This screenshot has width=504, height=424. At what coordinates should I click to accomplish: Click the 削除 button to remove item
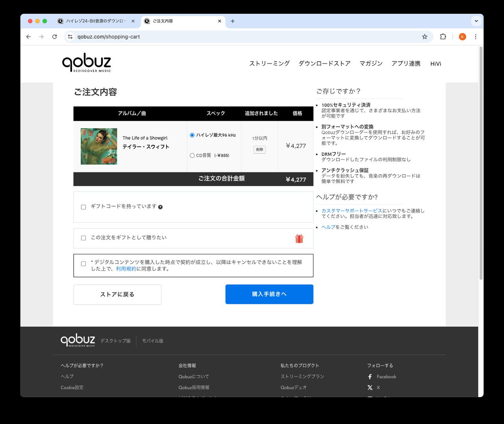click(x=259, y=150)
